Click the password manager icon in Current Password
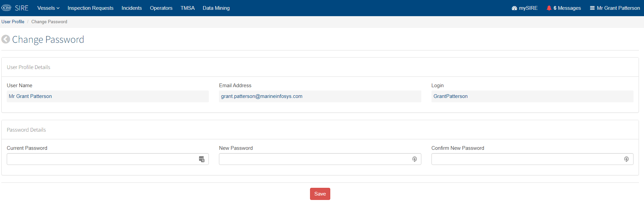Image resolution: width=644 pixels, height=206 pixels. 202,159
